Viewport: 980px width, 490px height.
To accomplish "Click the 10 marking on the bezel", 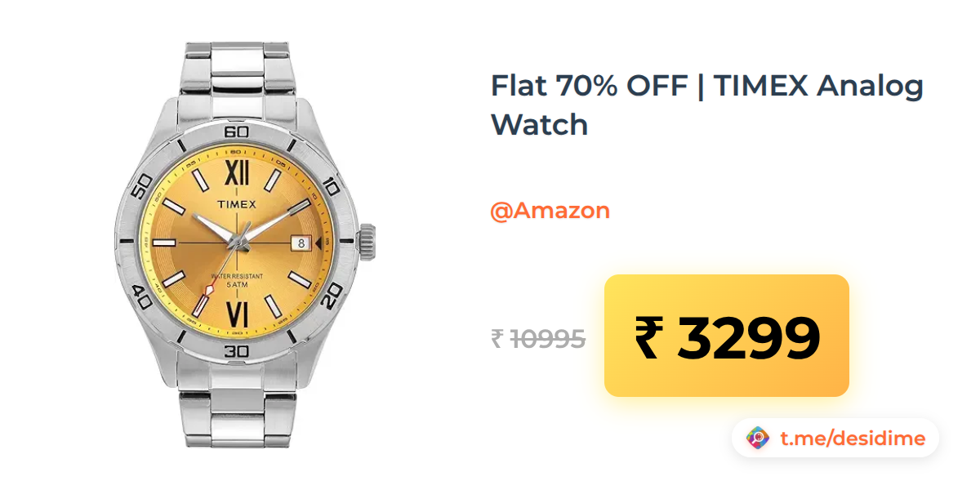I will coord(332,185).
